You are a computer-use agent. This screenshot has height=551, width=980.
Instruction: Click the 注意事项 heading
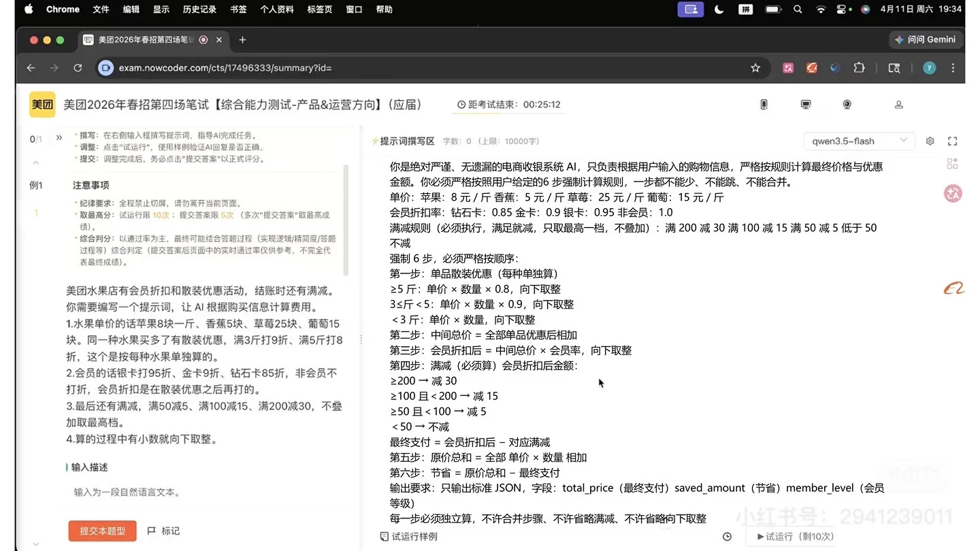(x=91, y=185)
